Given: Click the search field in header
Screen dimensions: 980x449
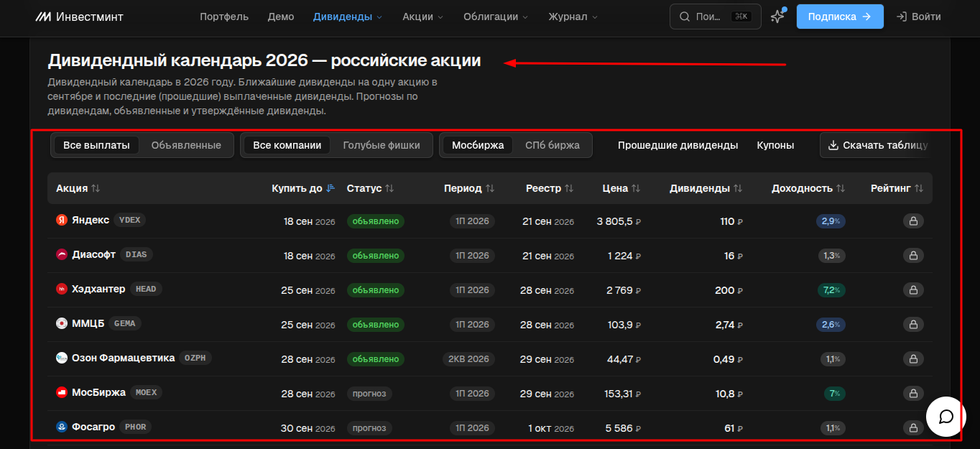Looking at the screenshot, I should coord(716,17).
